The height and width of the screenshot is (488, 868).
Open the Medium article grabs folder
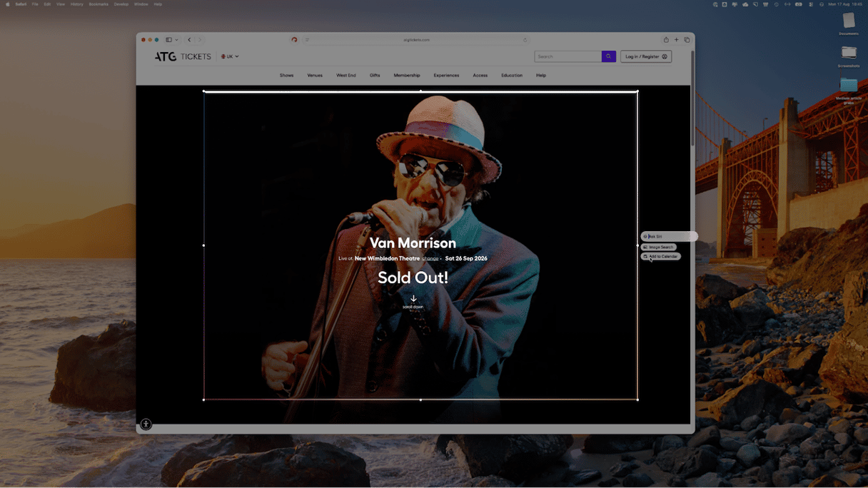pyautogui.click(x=849, y=86)
